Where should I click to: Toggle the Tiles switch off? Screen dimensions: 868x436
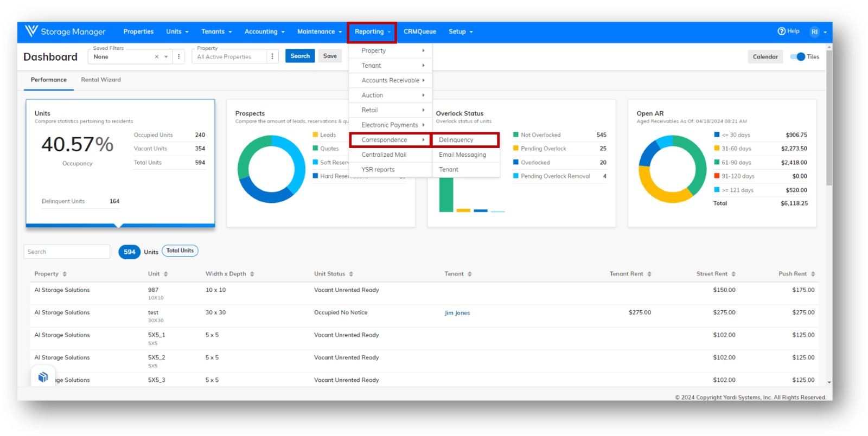[x=797, y=57]
